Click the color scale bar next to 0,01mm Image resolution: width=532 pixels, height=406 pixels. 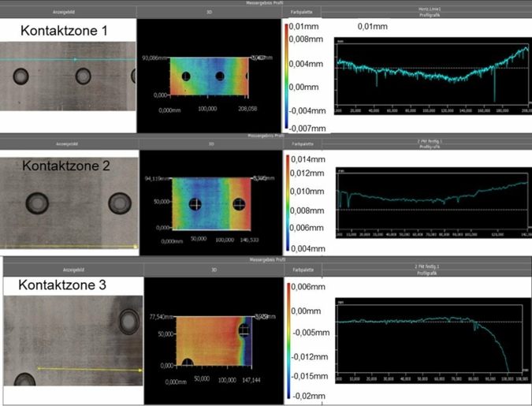click(288, 76)
